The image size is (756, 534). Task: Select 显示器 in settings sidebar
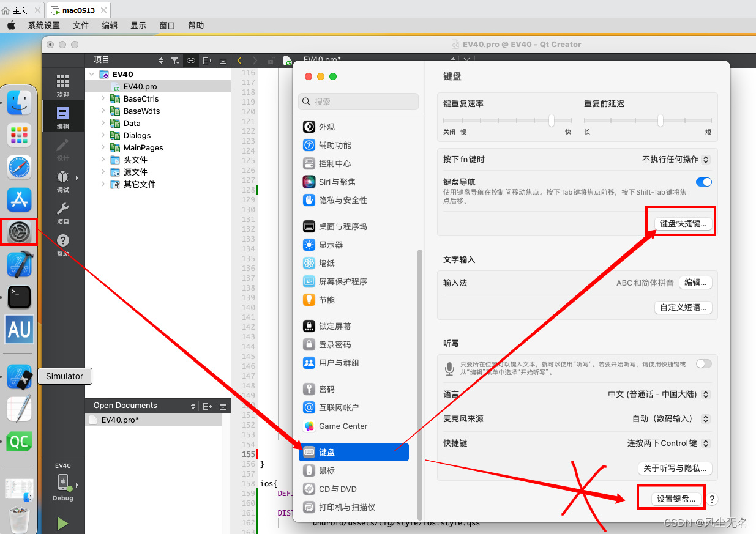click(354, 245)
